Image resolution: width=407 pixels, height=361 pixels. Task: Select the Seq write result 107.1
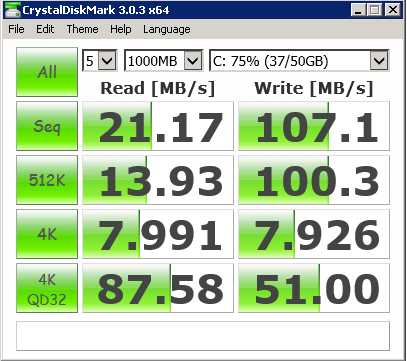[x=314, y=126]
